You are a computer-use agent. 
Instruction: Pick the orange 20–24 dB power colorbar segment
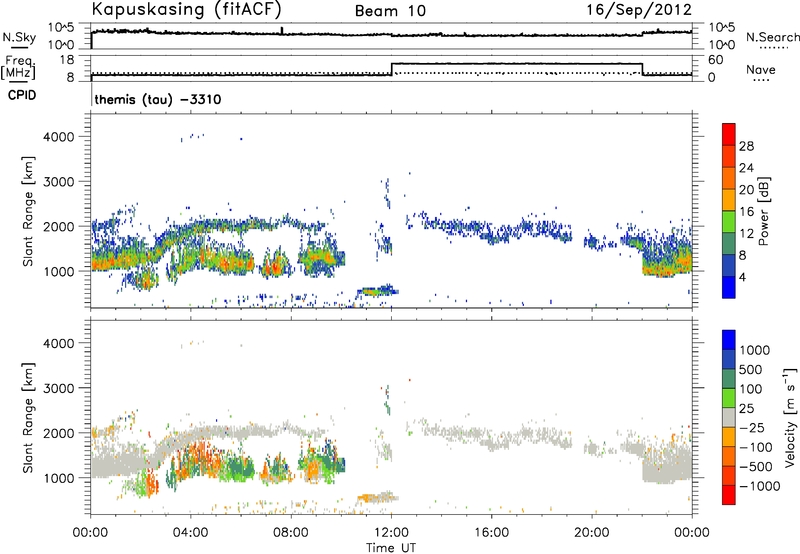(x=729, y=179)
